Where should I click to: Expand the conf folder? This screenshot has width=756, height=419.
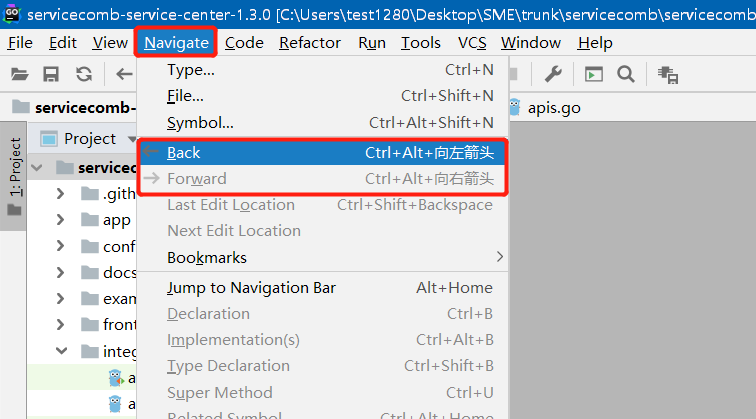[x=60, y=246]
